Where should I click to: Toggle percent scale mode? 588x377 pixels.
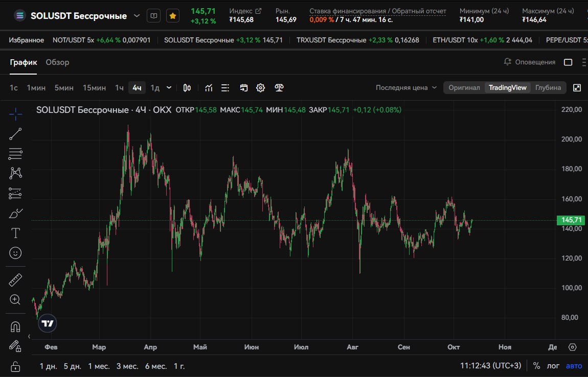point(537,366)
